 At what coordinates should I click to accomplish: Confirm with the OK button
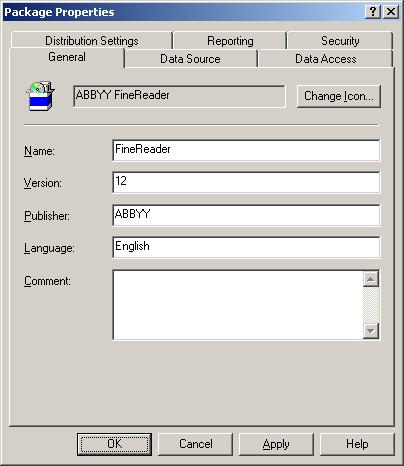[114, 444]
